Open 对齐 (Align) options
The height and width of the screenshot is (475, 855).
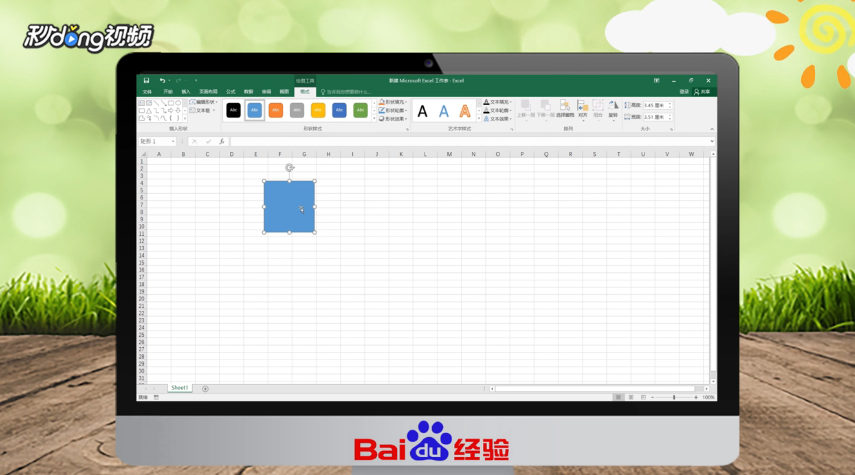click(582, 109)
